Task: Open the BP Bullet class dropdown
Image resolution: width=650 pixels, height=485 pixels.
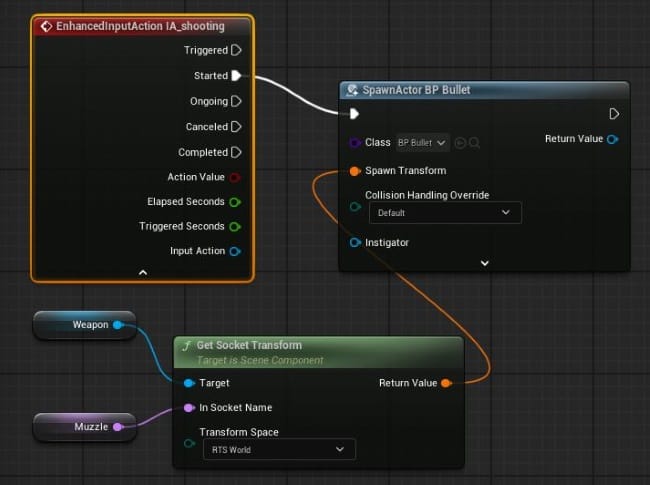Action: click(x=422, y=143)
